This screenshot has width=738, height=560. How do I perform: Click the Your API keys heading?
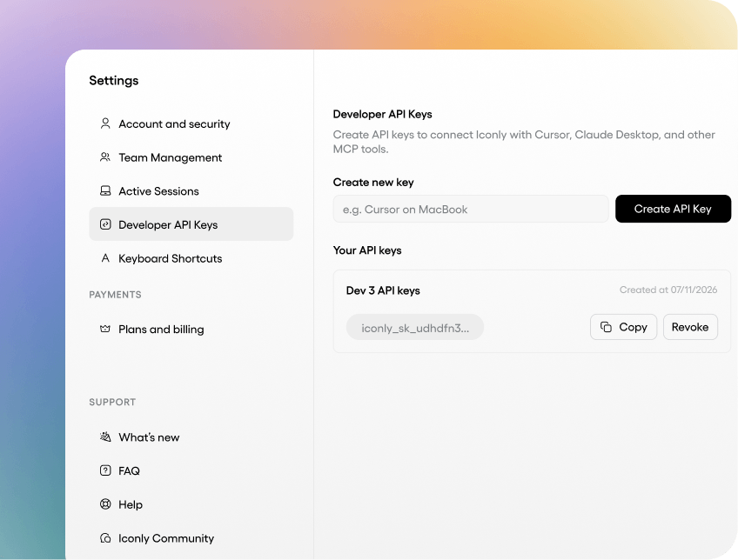(x=367, y=250)
